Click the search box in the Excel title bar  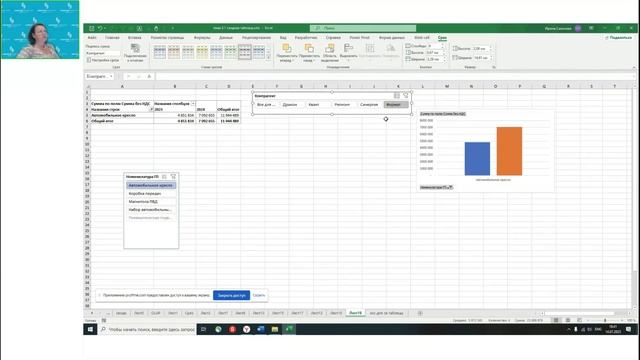363,28
